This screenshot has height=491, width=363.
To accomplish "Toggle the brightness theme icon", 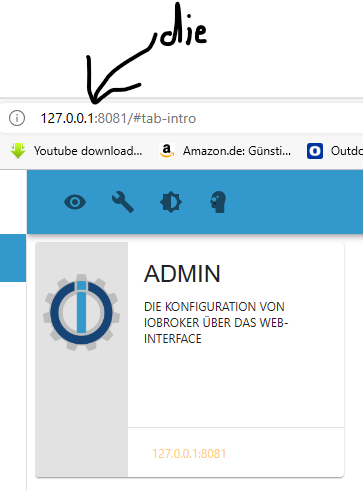I will tap(171, 202).
